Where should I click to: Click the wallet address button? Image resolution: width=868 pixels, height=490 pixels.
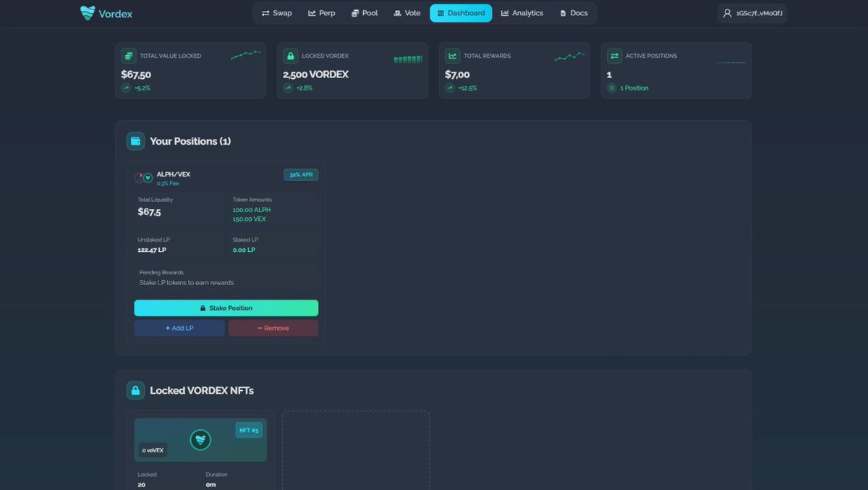point(752,13)
